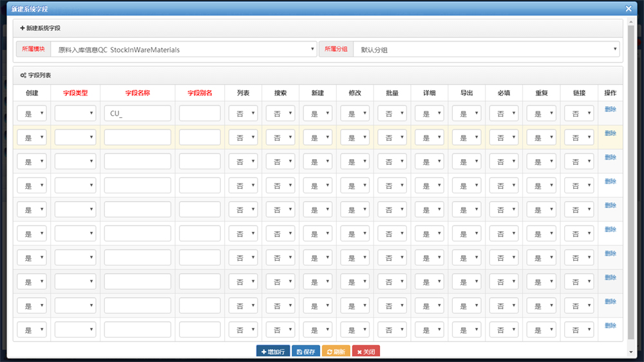Open first row 导出 dropdown

pyautogui.click(x=466, y=113)
